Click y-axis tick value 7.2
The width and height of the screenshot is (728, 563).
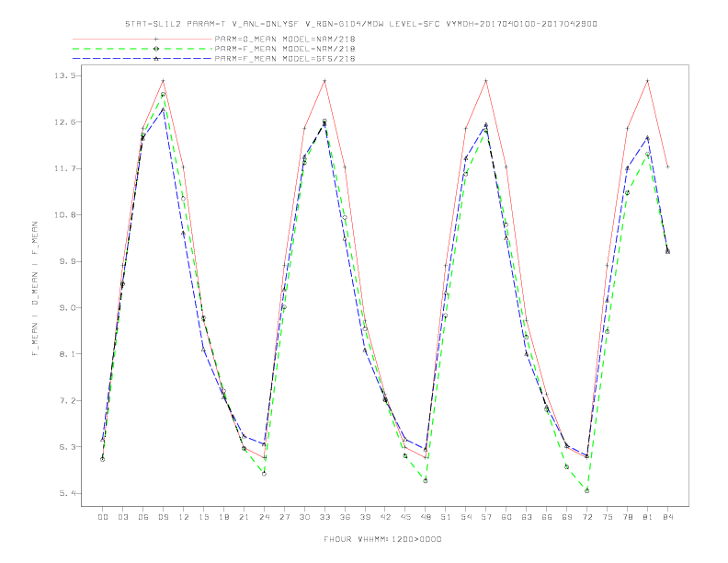click(x=67, y=400)
